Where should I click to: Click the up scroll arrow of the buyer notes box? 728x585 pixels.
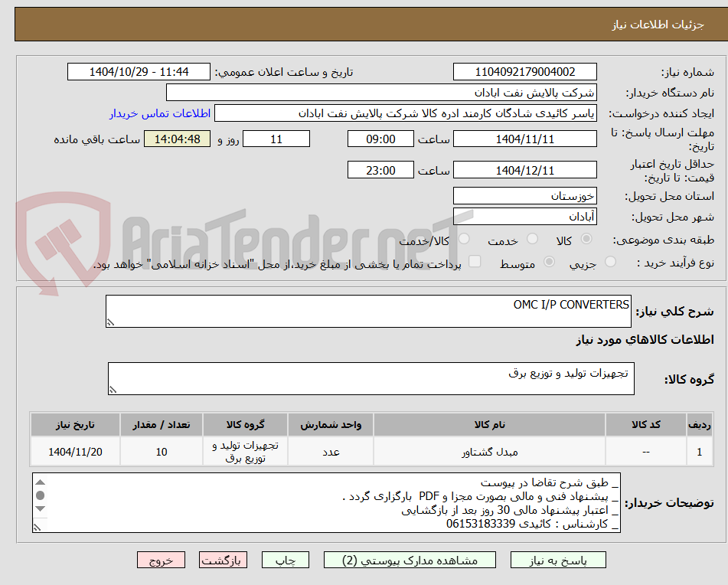pyautogui.click(x=40, y=482)
